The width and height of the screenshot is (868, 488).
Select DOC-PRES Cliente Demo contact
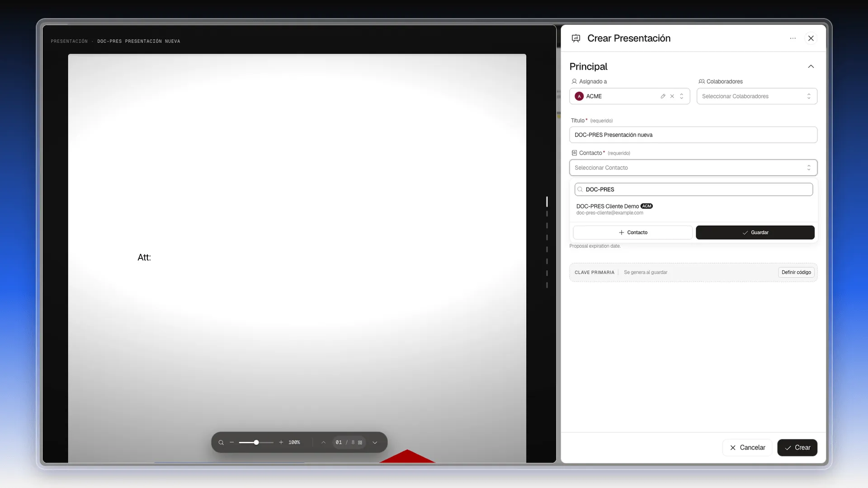[693, 209]
